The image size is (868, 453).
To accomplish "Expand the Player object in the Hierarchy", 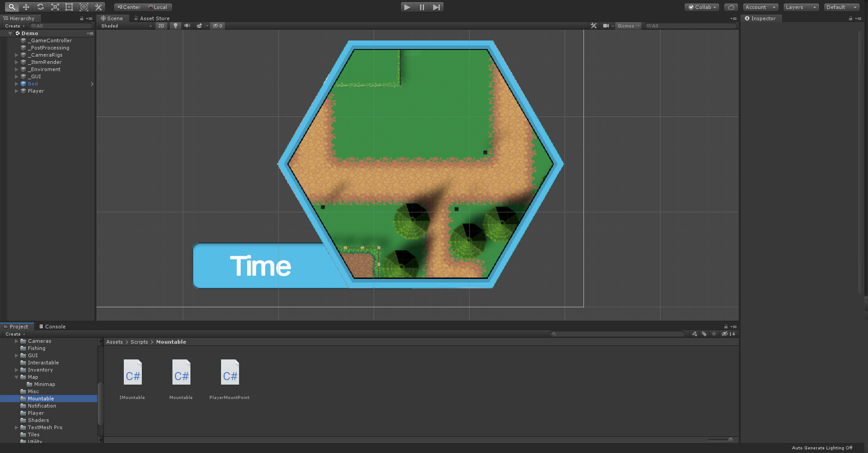I will point(16,91).
